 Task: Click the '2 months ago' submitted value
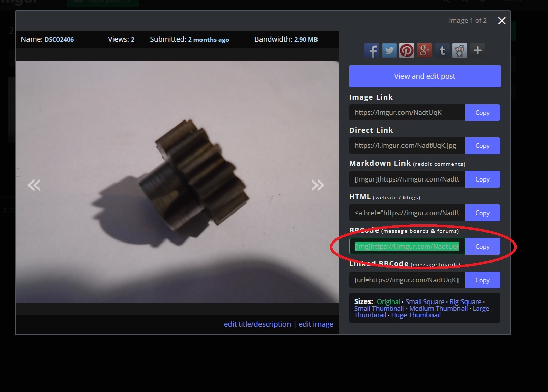pos(209,40)
